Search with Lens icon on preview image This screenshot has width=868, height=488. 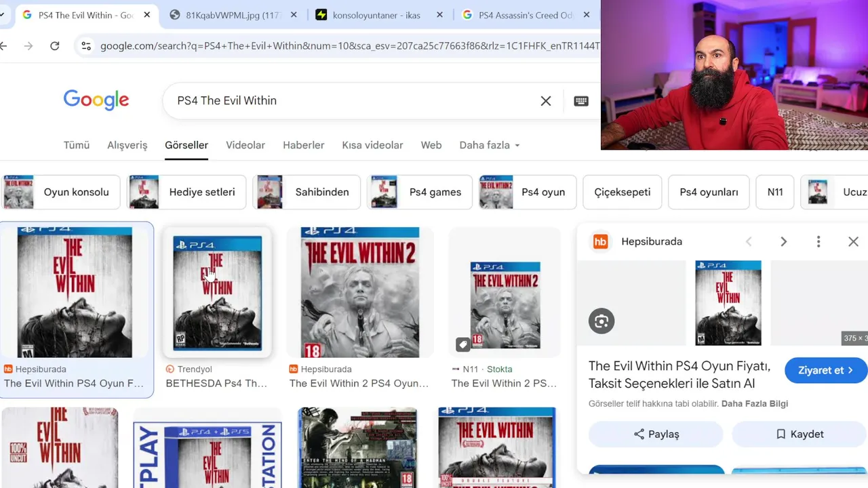pos(601,321)
